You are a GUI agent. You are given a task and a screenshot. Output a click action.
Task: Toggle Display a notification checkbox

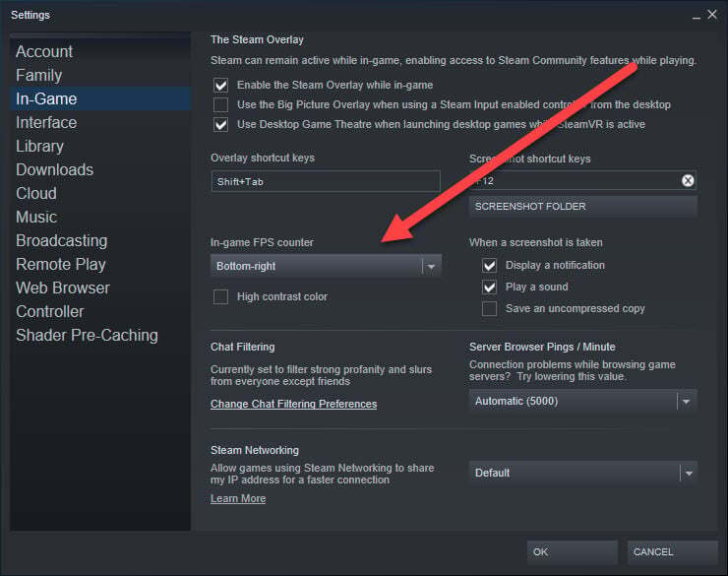(489, 265)
